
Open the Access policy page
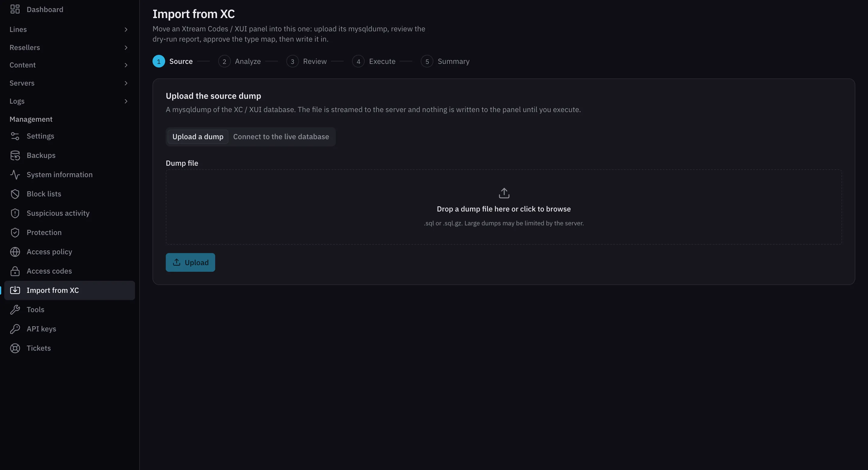pos(69,252)
